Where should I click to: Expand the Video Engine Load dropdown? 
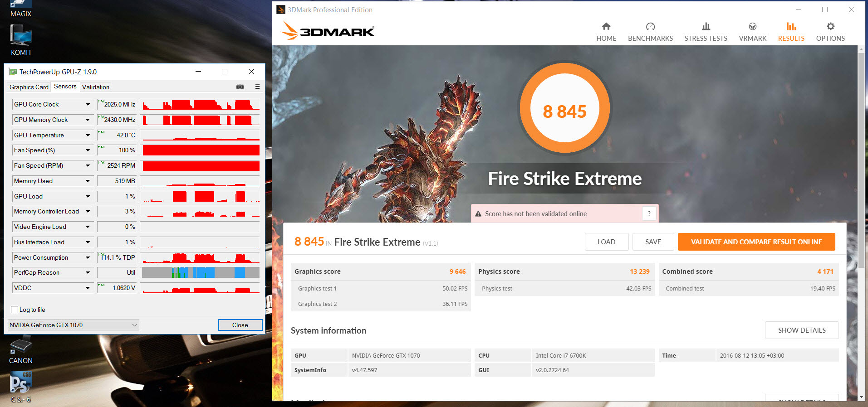pyautogui.click(x=88, y=227)
